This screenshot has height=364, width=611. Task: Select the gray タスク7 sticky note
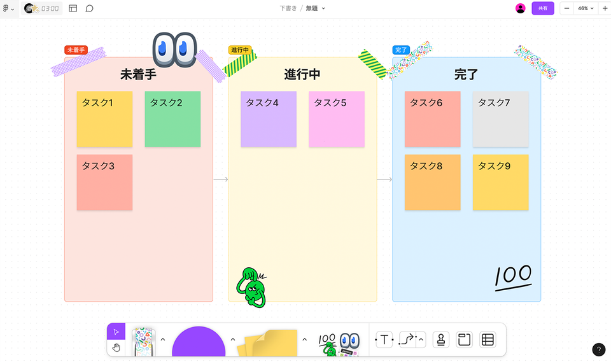tap(501, 119)
